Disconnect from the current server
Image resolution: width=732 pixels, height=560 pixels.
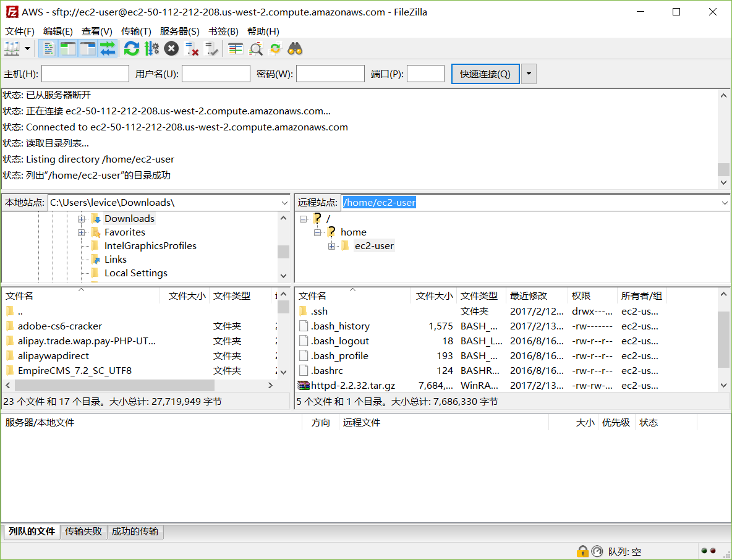point(192,49)
